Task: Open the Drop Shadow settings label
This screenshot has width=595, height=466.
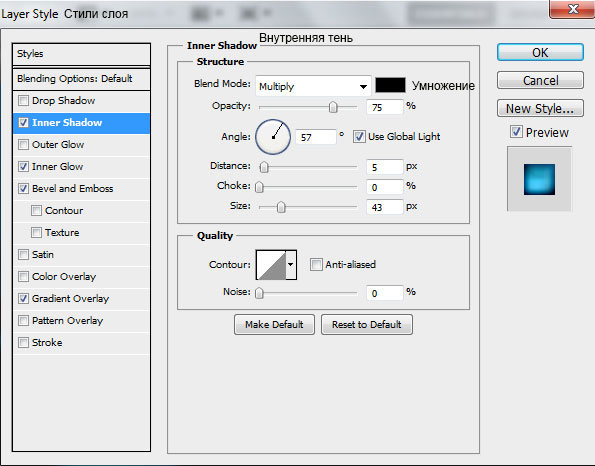Action: pyautogui.click(x=63, y=101)
